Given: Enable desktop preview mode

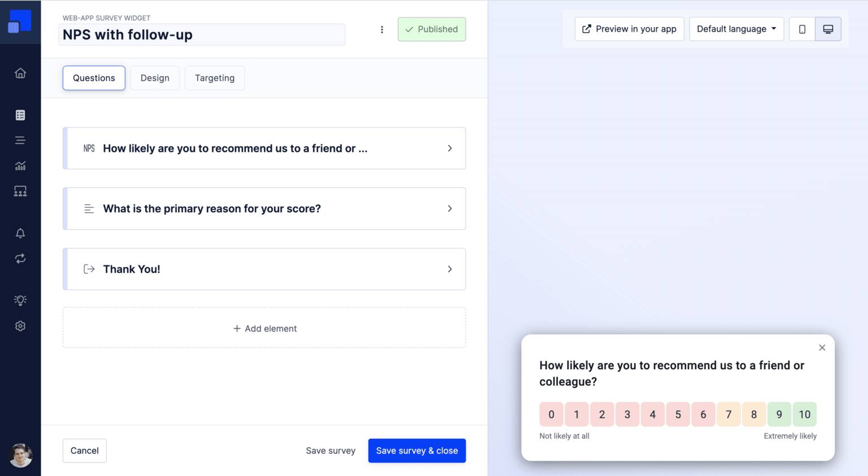Looking at the screenshot, I should point(828,28).
